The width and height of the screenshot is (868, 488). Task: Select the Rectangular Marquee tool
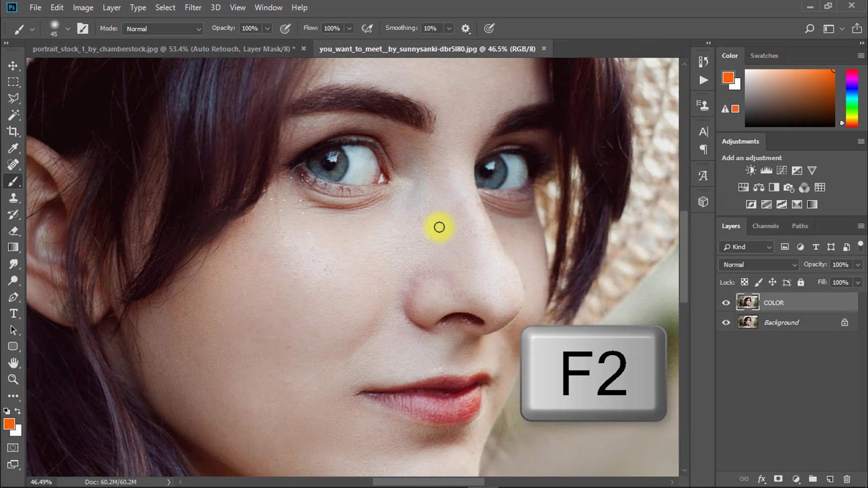pyautogui.click(x=13, y=82)
